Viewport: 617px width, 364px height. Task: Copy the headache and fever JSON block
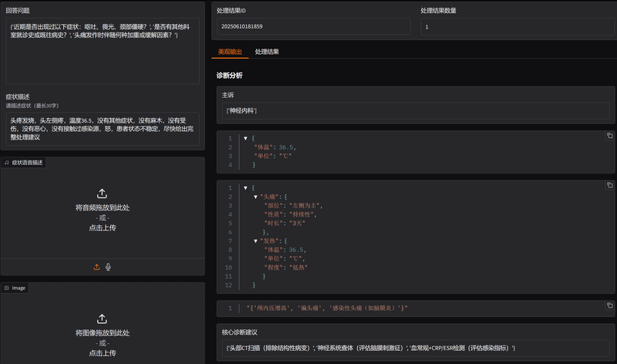coord(609,185)
